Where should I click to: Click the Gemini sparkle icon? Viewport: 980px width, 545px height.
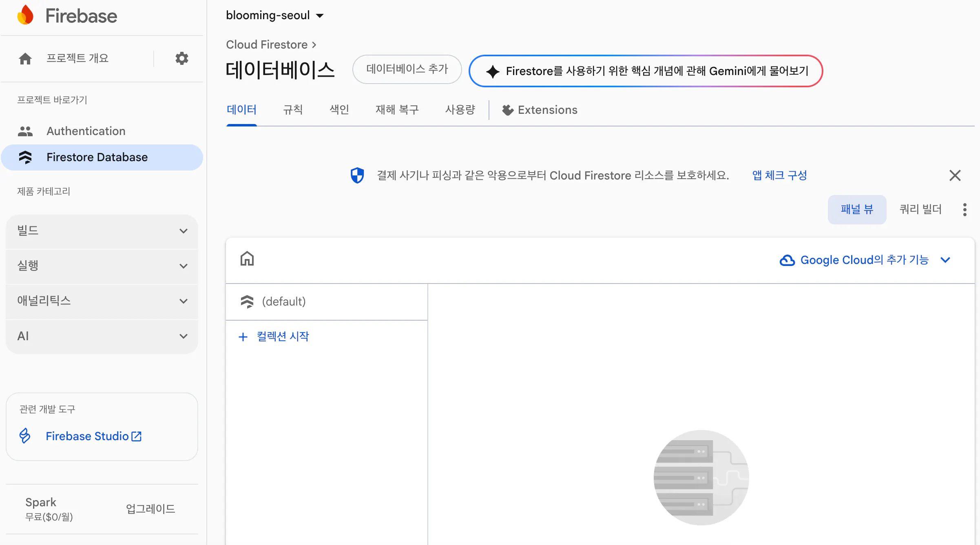(x=493, y=71)
